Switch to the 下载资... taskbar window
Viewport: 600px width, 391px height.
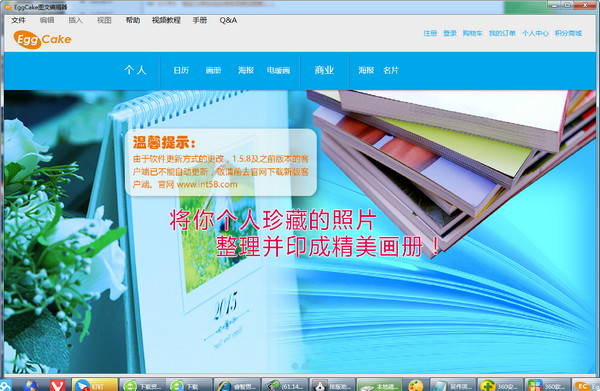[x=142, y=385]
